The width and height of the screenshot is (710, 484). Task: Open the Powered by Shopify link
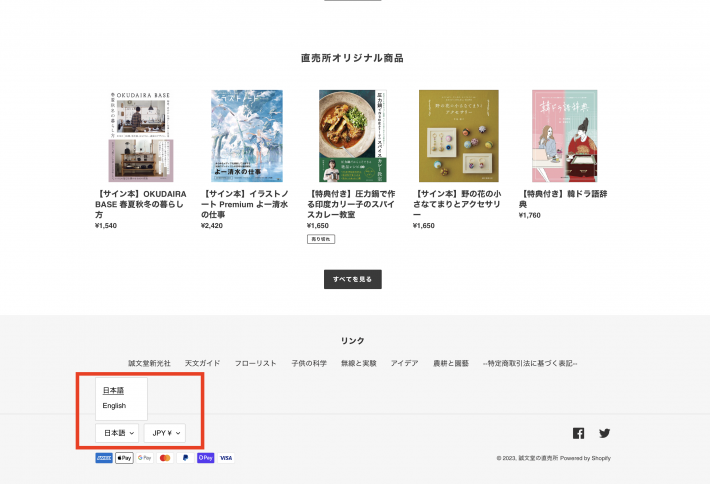click(x=585, y=458)
